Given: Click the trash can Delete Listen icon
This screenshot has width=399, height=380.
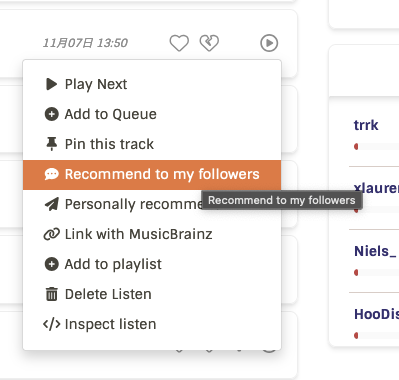Looking at the screenshot, I should click(x=52, y=294).
